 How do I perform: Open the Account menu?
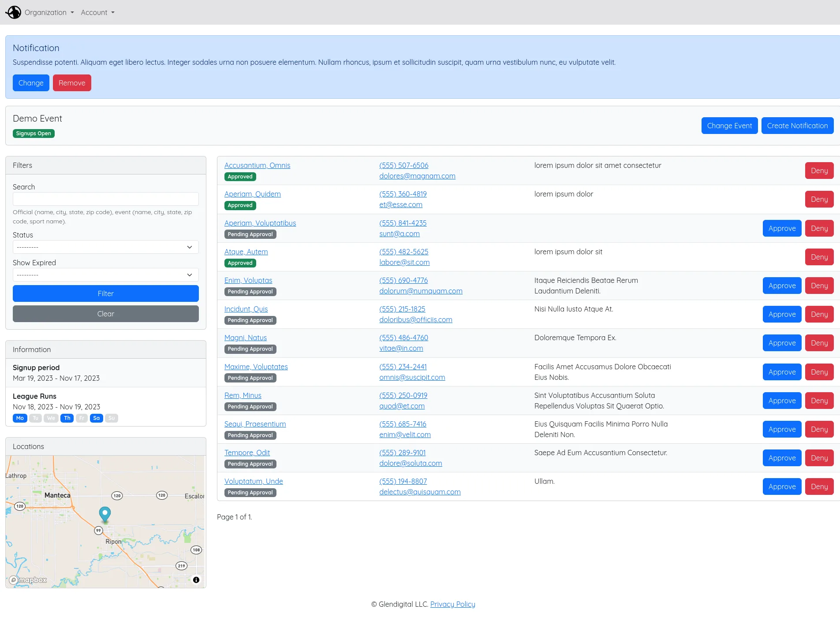[x=97, y=12]
